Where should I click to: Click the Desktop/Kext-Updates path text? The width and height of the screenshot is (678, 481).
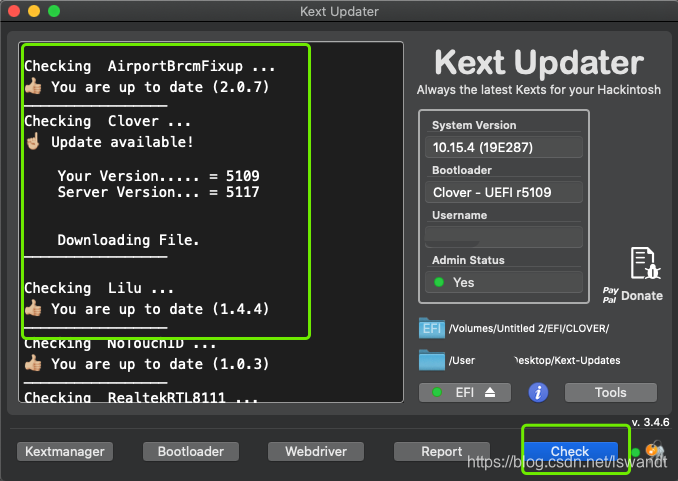click(567, 360)
